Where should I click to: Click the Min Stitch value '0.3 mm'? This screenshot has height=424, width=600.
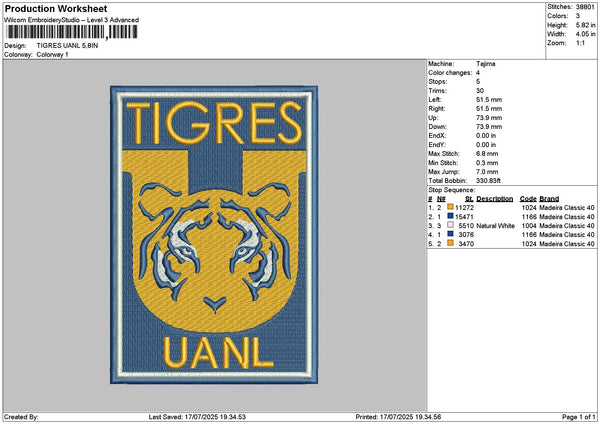(487, 163)
